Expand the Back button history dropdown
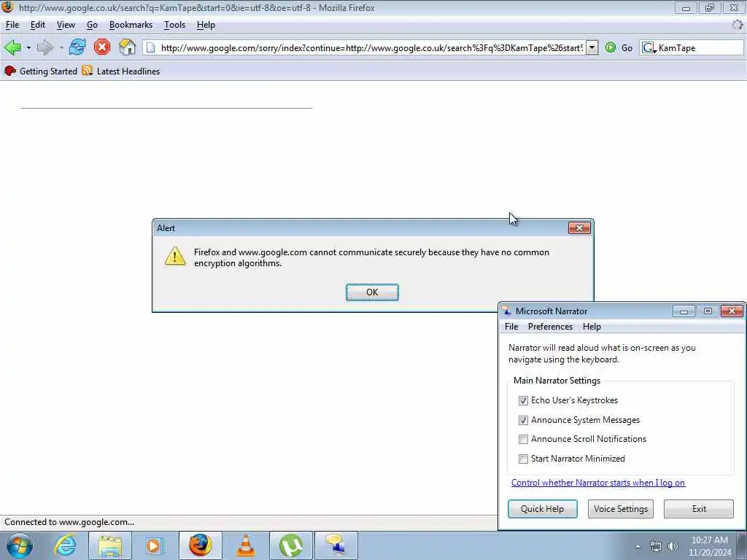Image resolution: width=747 pixels, height=560 pixels. [x=28, y=47]
